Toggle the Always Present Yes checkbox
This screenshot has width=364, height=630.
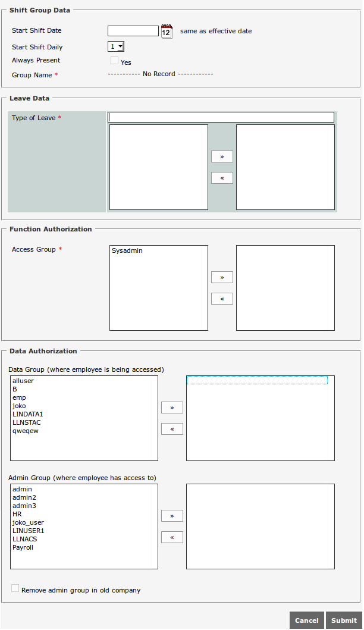(x=114, y=61)
